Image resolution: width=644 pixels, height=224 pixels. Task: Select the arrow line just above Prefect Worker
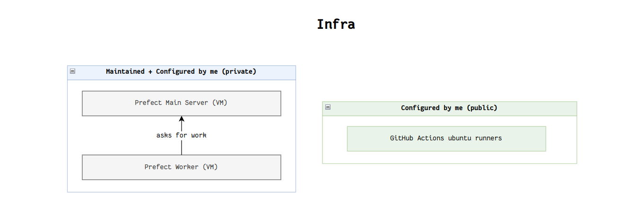point(182,148)
